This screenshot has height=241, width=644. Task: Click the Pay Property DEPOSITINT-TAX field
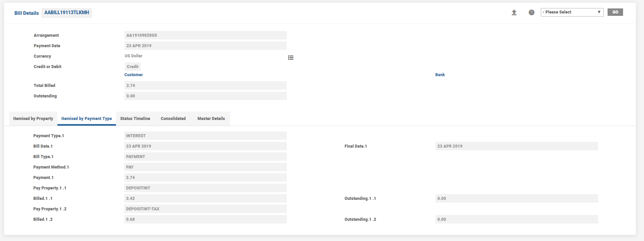pos(205,209)
